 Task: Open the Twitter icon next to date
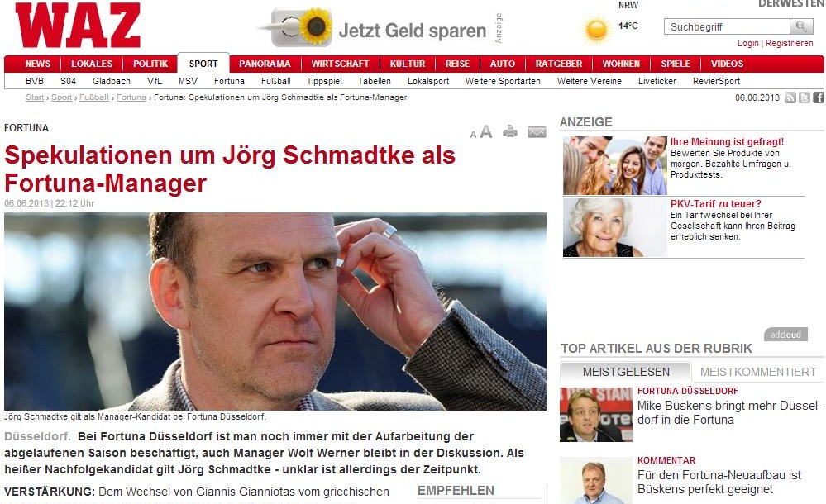tap(805, 97)
